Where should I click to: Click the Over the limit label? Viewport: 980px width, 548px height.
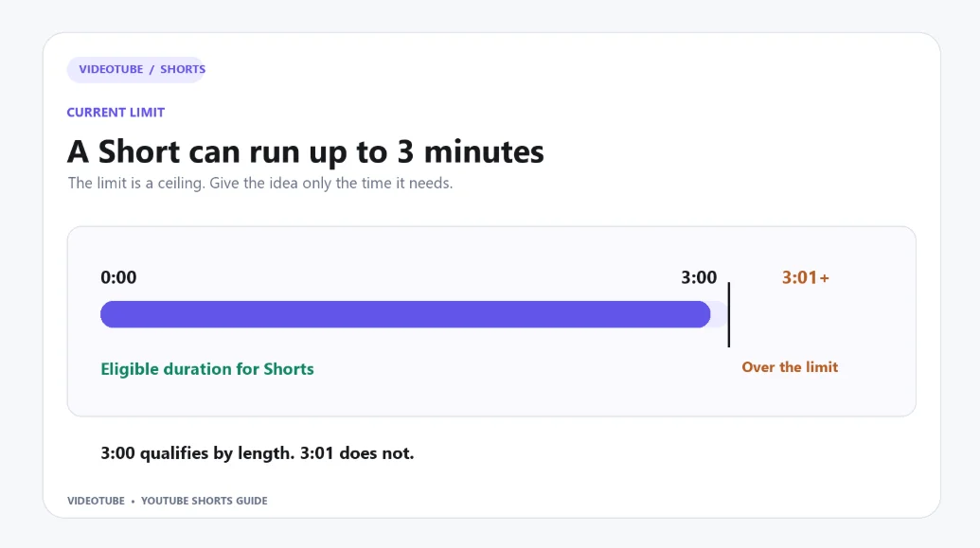[x=790, y=367]
